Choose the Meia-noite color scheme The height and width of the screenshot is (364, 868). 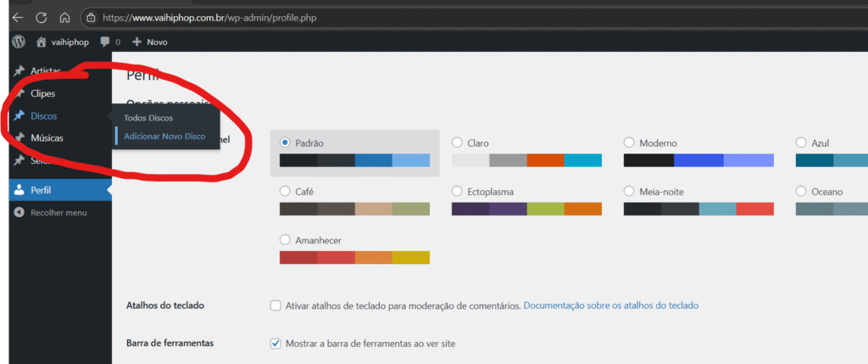coord(629,192)
